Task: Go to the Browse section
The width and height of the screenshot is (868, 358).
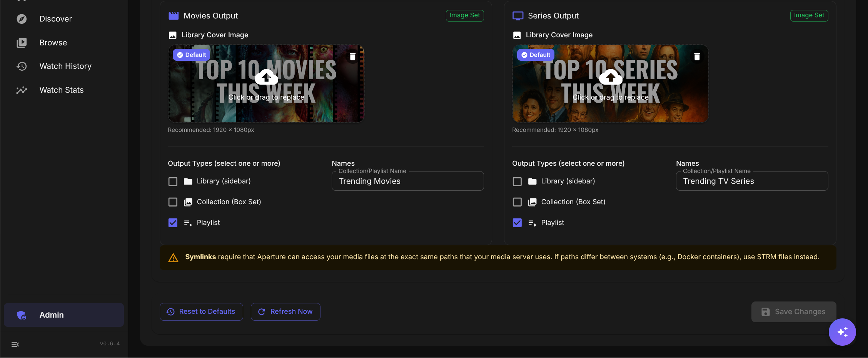Action: [x=53, y=43]
